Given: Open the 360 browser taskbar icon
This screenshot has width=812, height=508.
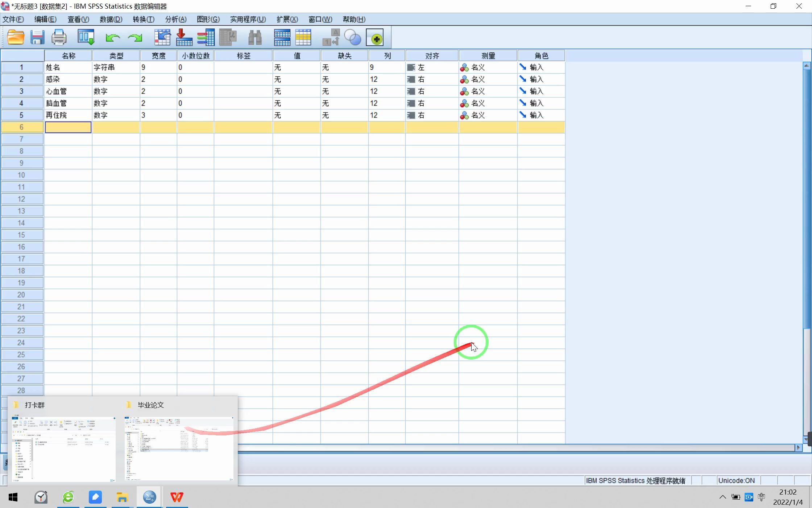Looking at the screenshot, I should [68, 497].
